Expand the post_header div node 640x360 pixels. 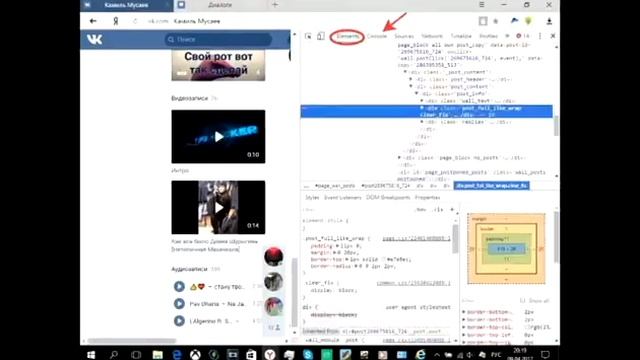pos(411,79)
